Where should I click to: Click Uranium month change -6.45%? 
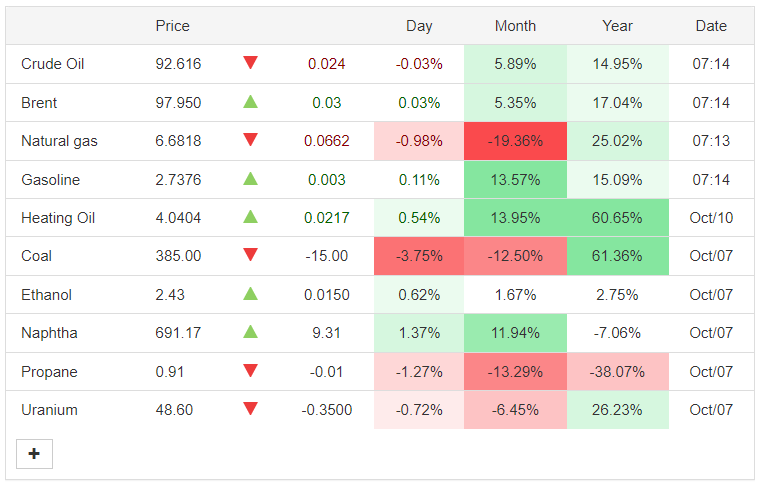click(x=516, y=410)
